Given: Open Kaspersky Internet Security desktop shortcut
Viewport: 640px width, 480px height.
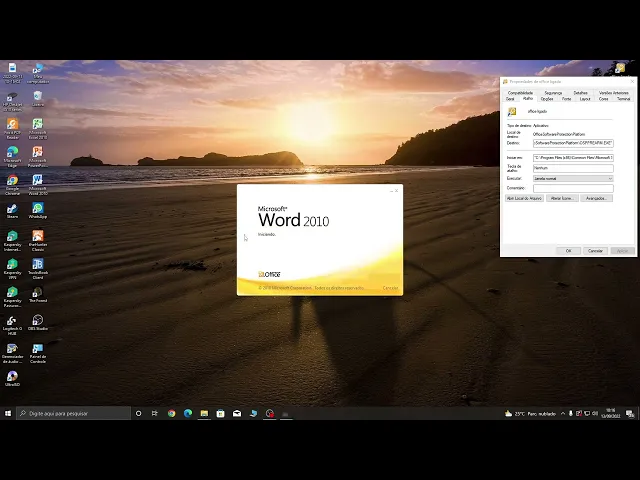Looking at the screenshot, I should pos(12,241).
